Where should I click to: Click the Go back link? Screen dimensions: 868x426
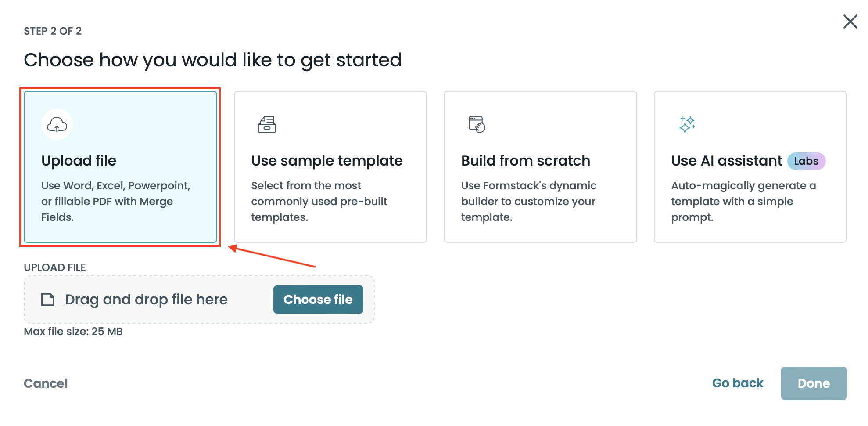(x=738, y=383)
